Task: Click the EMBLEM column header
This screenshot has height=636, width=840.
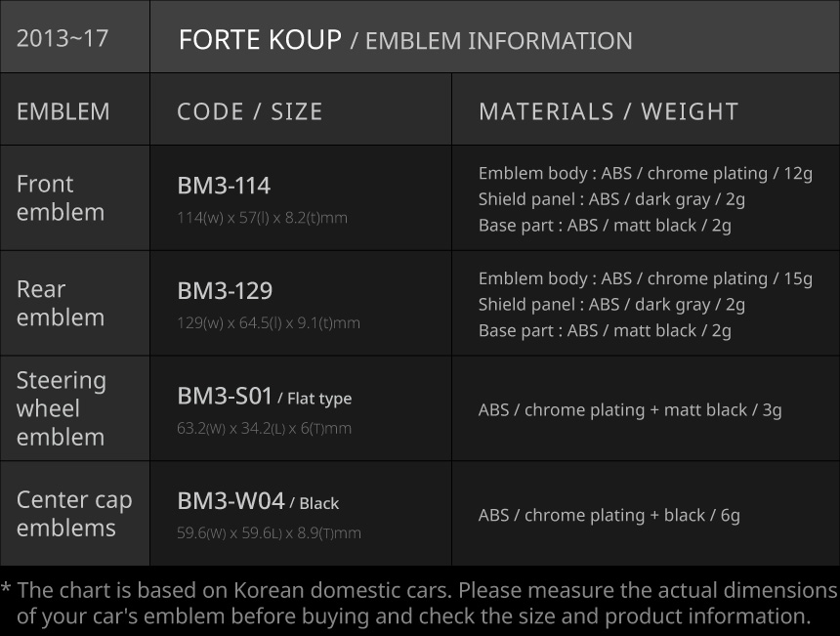Action: (x=63, y=111)
